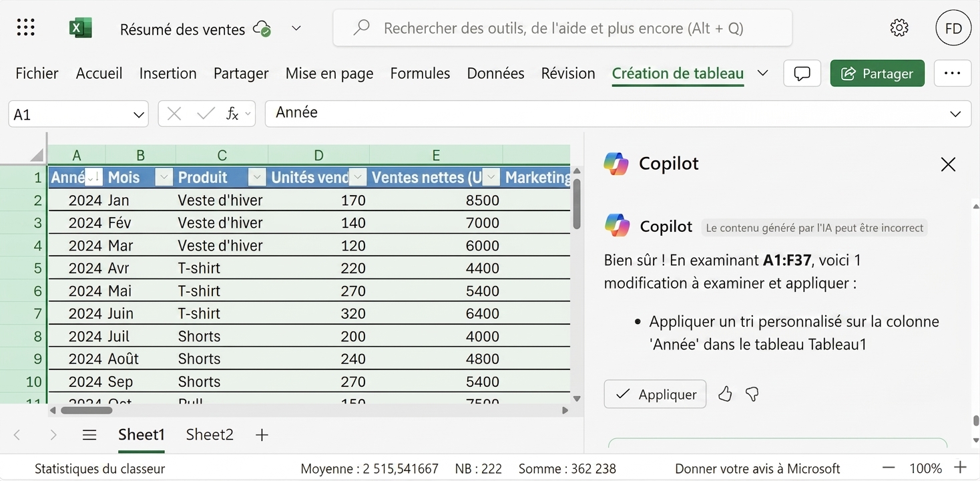Check the cloud save status icon
Image resolution: width=980 pixels, height=481 pixels.
tap(261, 29)
